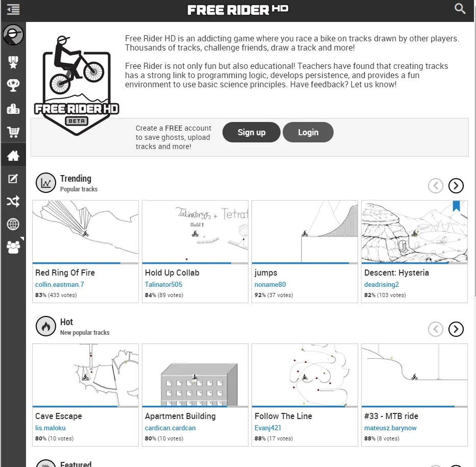Open the leaderboard podium icon

[13, 109]
